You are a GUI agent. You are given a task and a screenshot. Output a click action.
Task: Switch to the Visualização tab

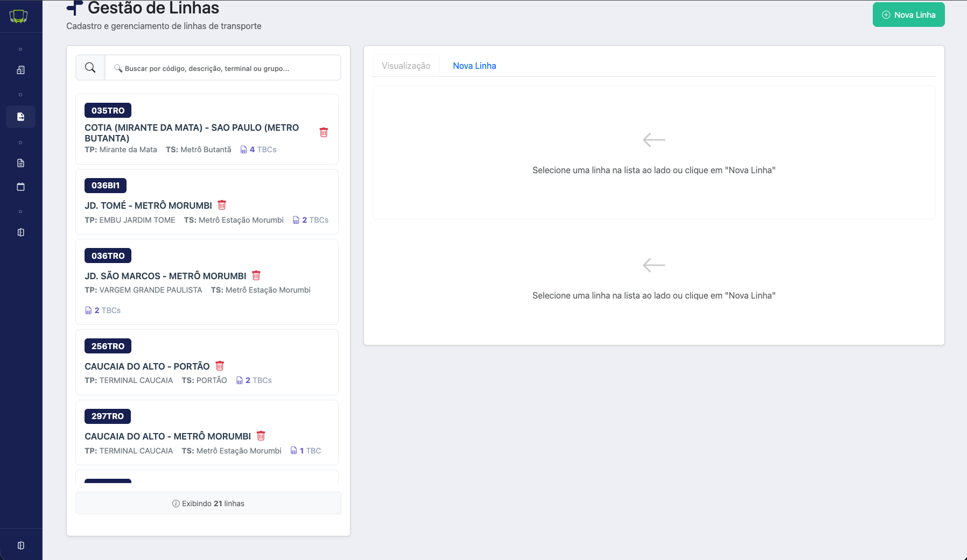tap(406, 66)
